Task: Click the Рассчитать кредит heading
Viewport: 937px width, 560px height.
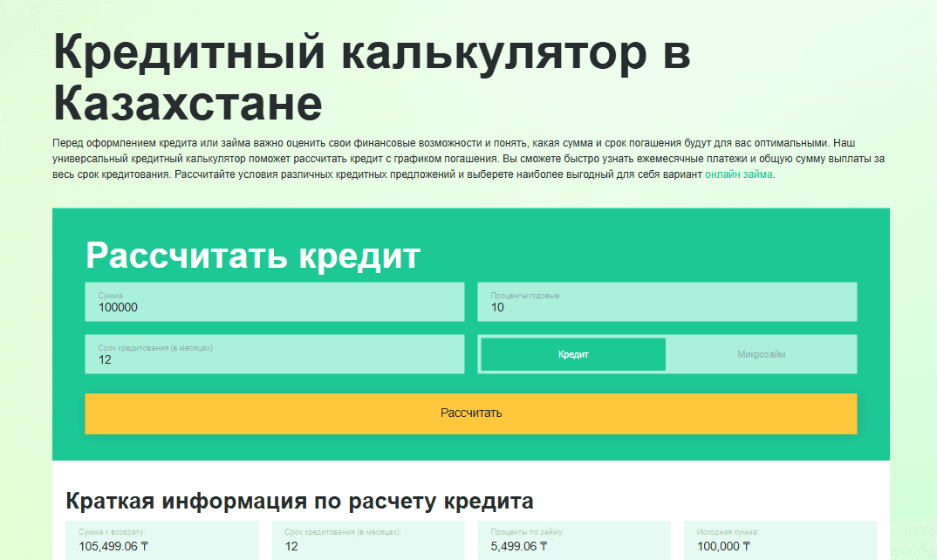Action: point(252,256)
